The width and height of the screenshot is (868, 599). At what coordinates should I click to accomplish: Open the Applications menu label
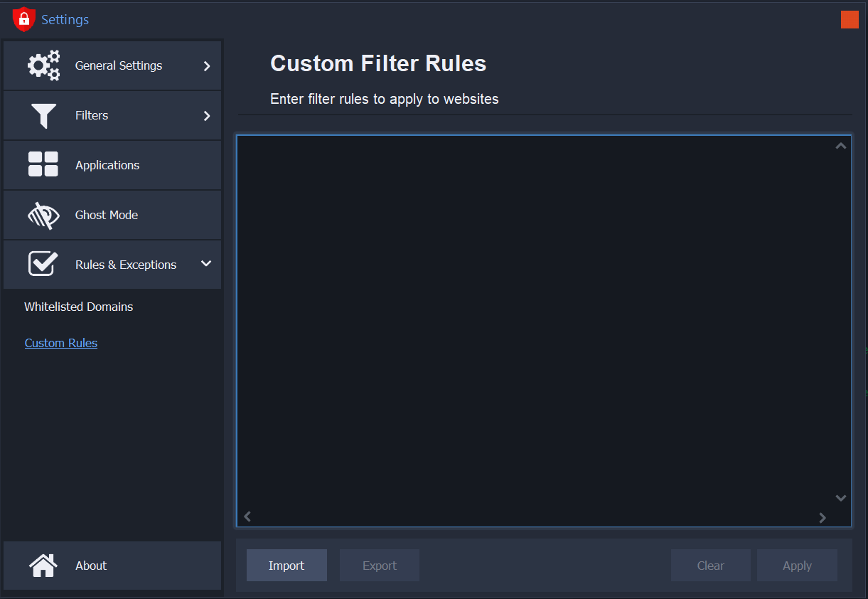coord(107,165)
